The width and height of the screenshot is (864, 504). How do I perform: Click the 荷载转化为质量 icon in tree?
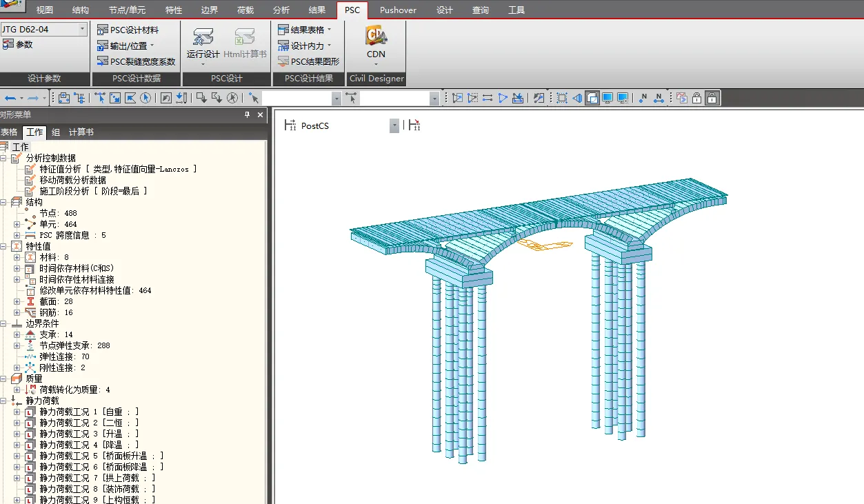click(x=30, y=390)
